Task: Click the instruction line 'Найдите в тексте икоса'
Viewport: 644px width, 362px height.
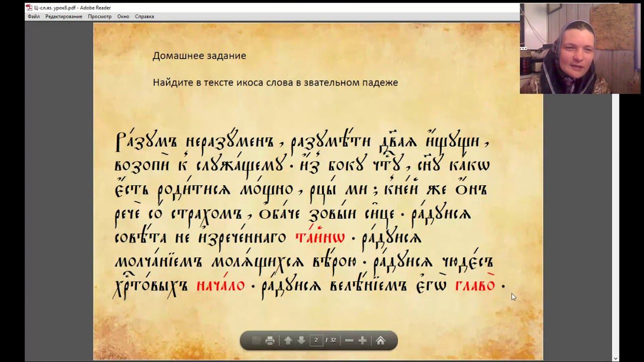Action: 275,82
